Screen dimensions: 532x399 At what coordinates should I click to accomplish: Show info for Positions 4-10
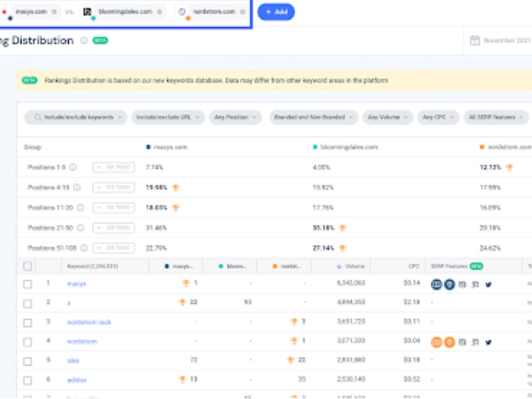tap(77, 187)
